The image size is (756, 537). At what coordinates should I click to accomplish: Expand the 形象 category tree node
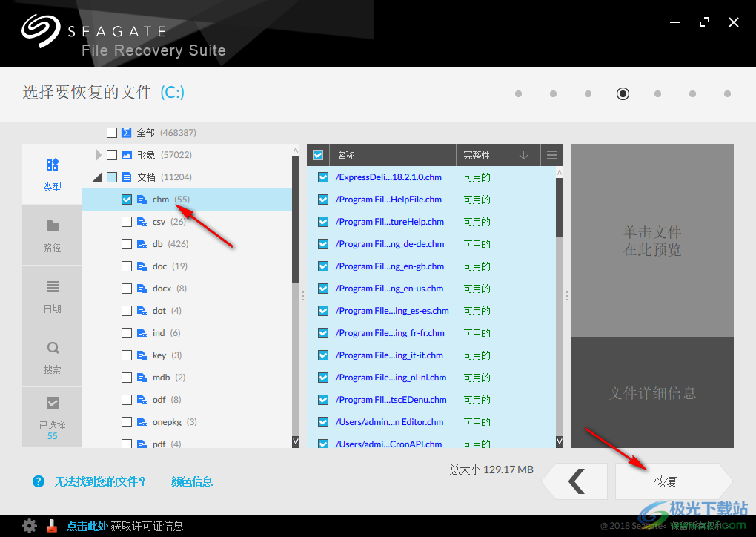(98, 155)
